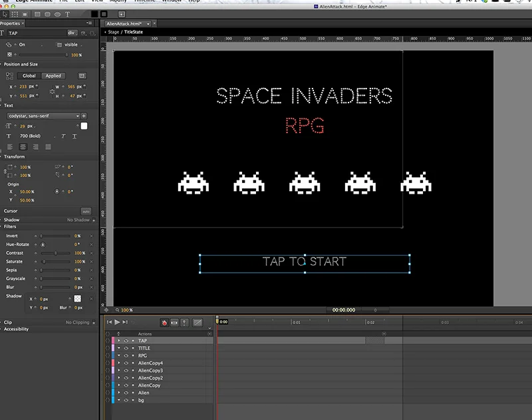Collapse the TITLE layer in timeline
Viewport: 532px width, 420px height.
pyautogui.click(x=119, y=348)
